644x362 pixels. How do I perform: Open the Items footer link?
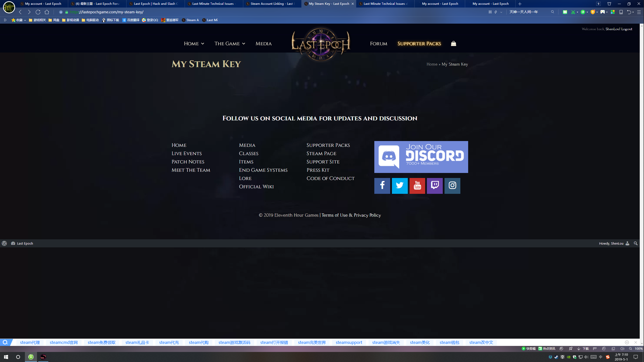click(246, 162)
